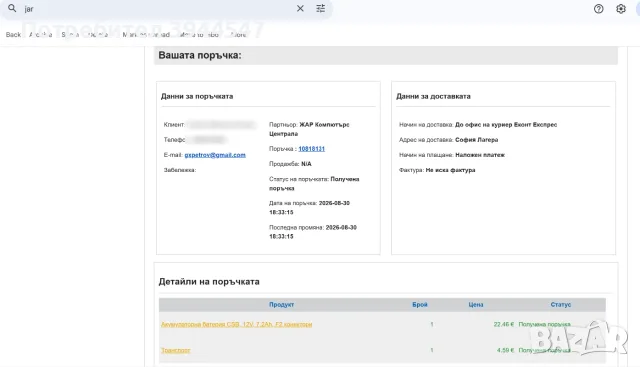
Task: Select the price 4.59 €
Action: [505, 350]
